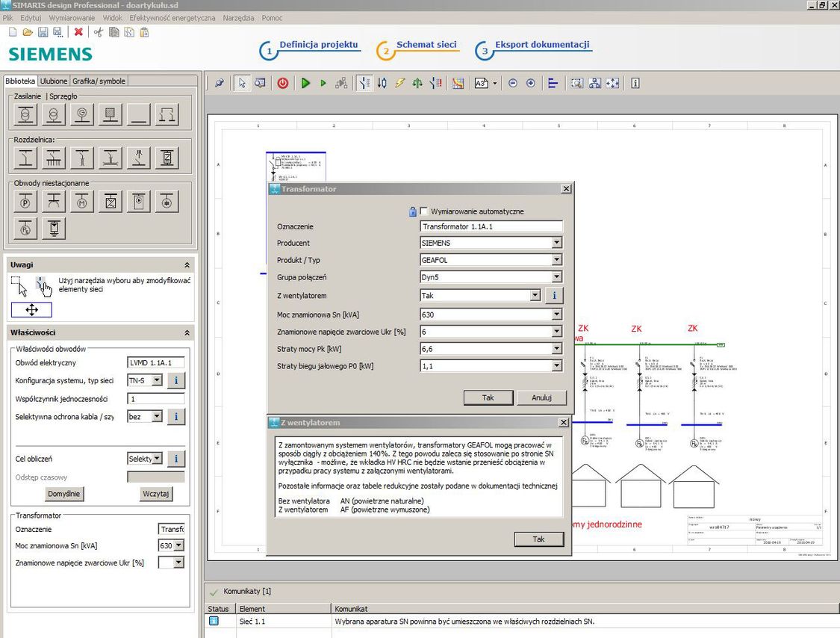Zoom out with minus magnifier

[x=513, y=83]
